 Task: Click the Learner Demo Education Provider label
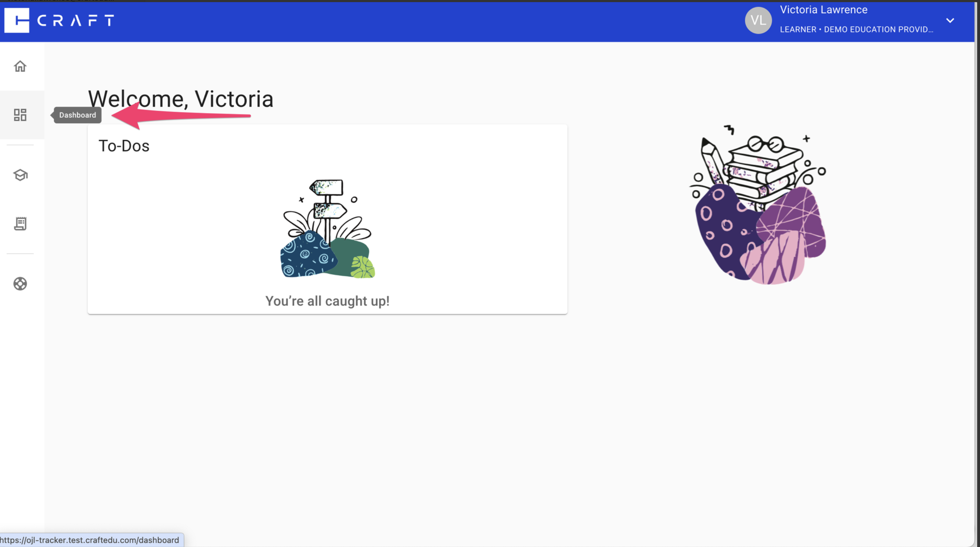coord(856,29)
